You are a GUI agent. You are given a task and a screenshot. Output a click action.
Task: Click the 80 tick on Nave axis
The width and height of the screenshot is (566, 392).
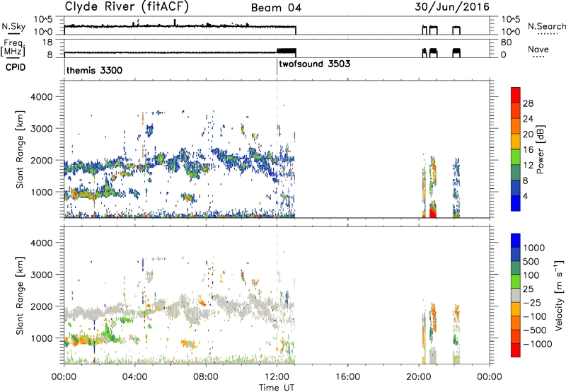507,42
